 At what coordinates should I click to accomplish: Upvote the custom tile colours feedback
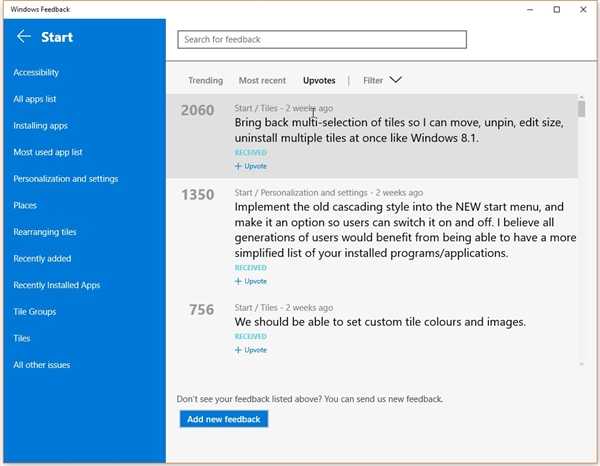coord(251,350)
